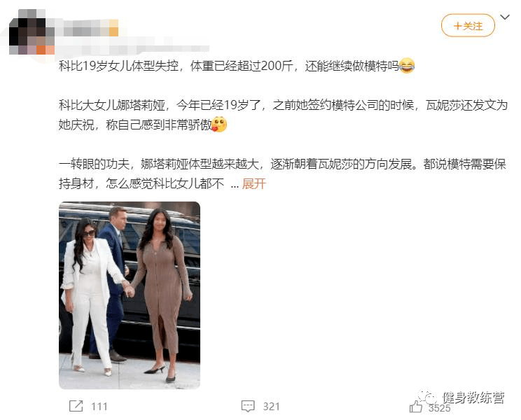Like the post with thumbs-up icon
Image resolution: width=521 pixels, height=420 pixels.
click(415, 407)
